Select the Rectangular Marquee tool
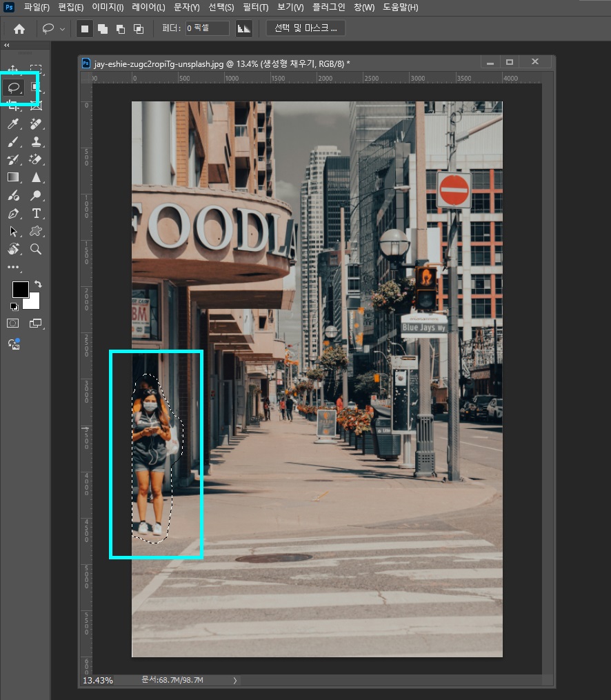 (x=36, y=69)
